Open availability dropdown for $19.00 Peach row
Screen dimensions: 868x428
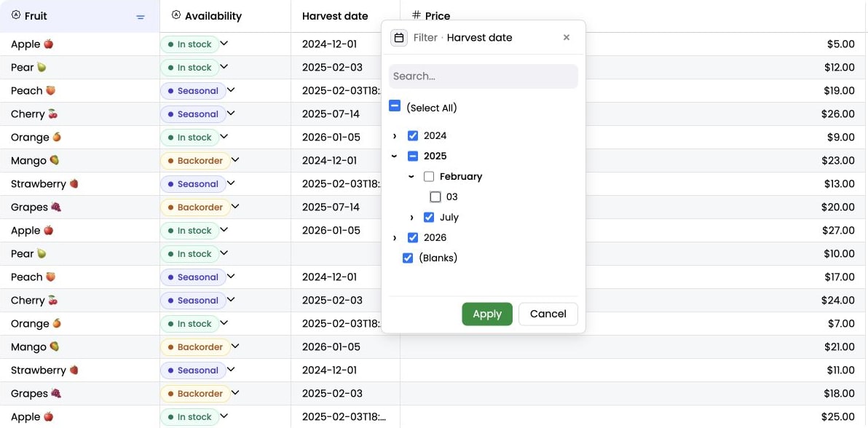point(231,90)
